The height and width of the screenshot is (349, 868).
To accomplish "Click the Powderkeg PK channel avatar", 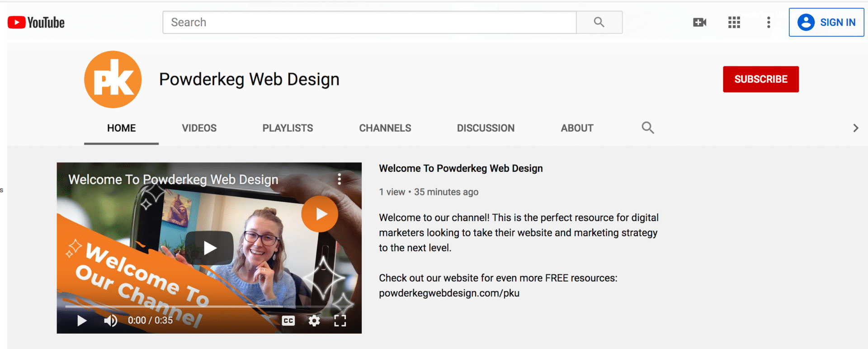I will pos(113,79).
